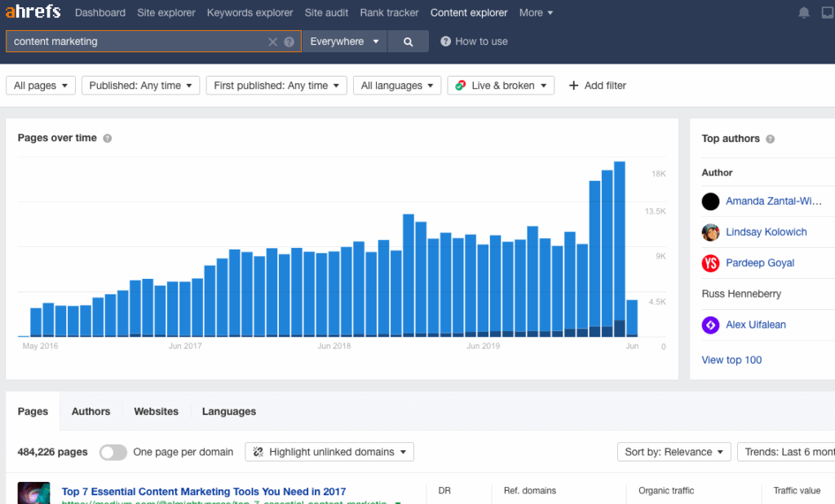Open the Highlight unlinked domains dropdown
The height and width of the screenshot is (504, 835).
tap(329, 452)
